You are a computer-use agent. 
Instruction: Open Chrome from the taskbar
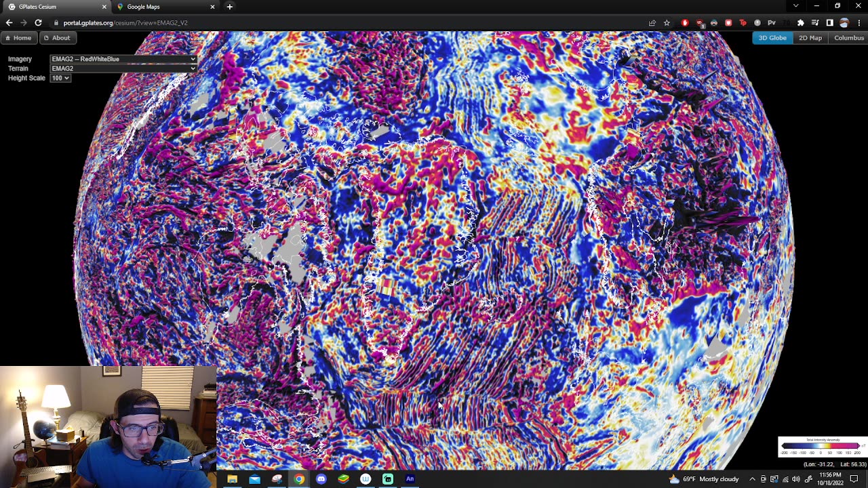click(x=299, y=479)
